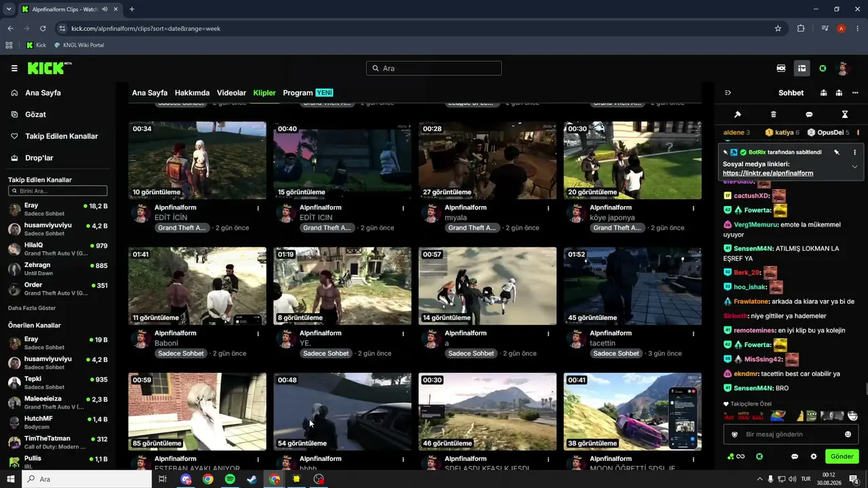Screen dimensions: 868x488
Task: Open chat settings gear icon
Action: click(814, 457)
